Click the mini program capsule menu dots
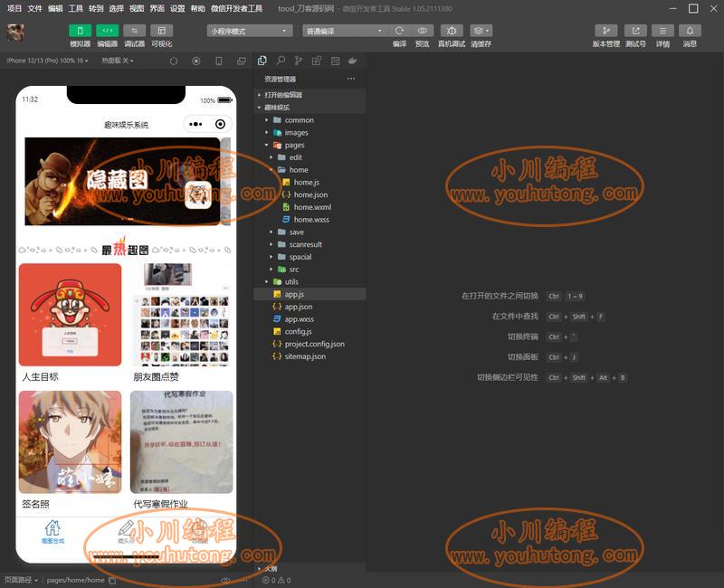The width and height of the screenshot is (724, 588). [195, 124]
